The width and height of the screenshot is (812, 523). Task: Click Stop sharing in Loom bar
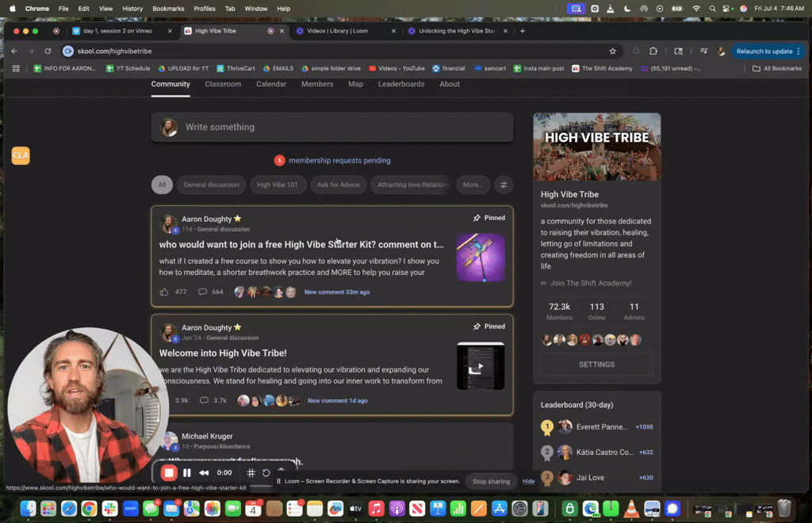pos(491,481)
